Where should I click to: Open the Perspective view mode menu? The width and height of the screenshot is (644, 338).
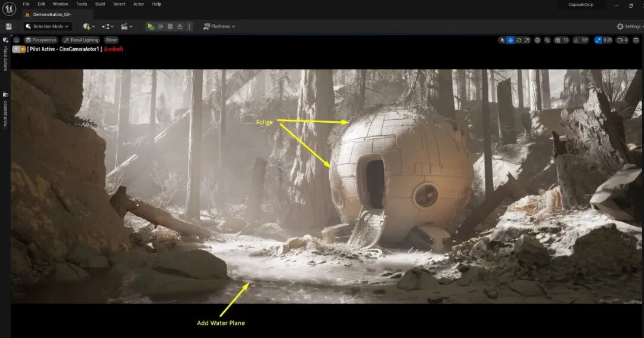[41, 40]
